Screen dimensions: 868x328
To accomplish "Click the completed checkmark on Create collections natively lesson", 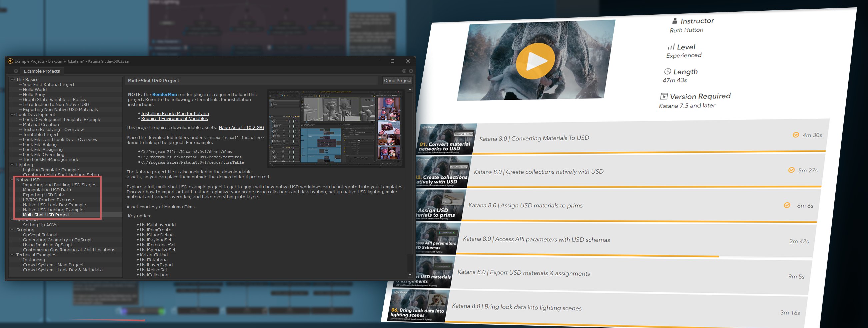I will click(791, 170).
